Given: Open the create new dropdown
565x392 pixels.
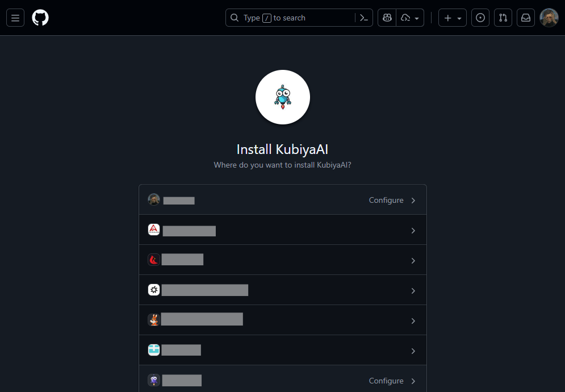Looking at the screenshot, I should [x=452, y=18].
